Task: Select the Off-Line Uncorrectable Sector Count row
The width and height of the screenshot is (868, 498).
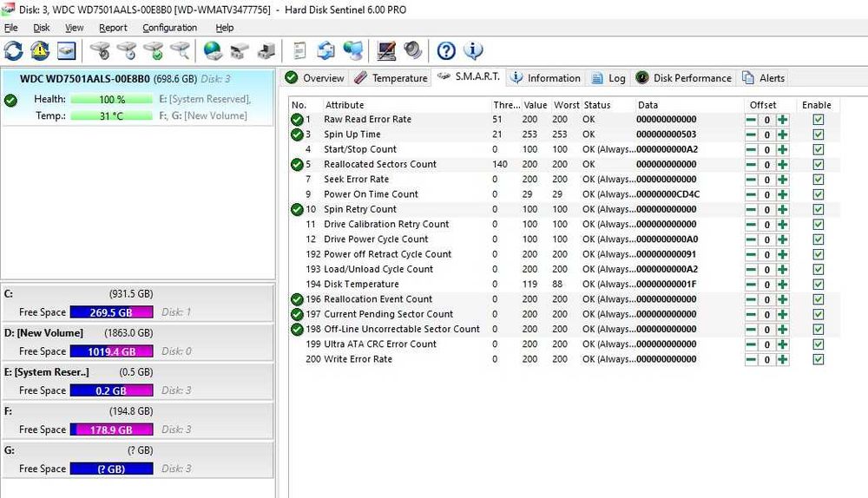Action: tap(565, 329)
